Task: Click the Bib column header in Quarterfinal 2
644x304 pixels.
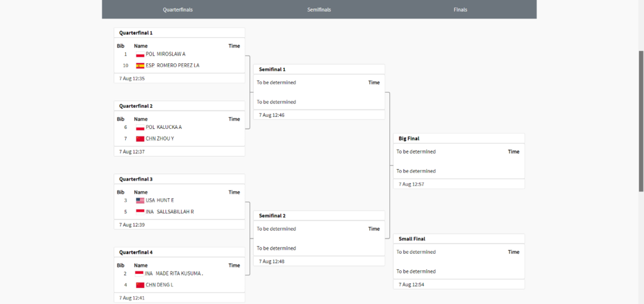Action: pyautogui.click(x=121, y=119)
